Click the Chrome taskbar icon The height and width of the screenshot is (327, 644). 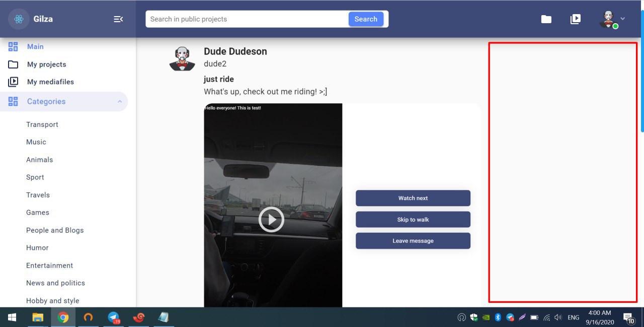click(63, 317)
